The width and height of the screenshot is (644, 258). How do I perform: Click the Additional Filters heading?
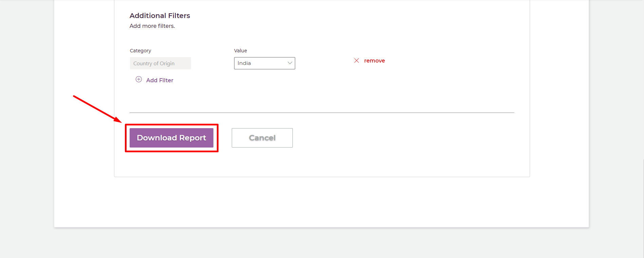160,16
